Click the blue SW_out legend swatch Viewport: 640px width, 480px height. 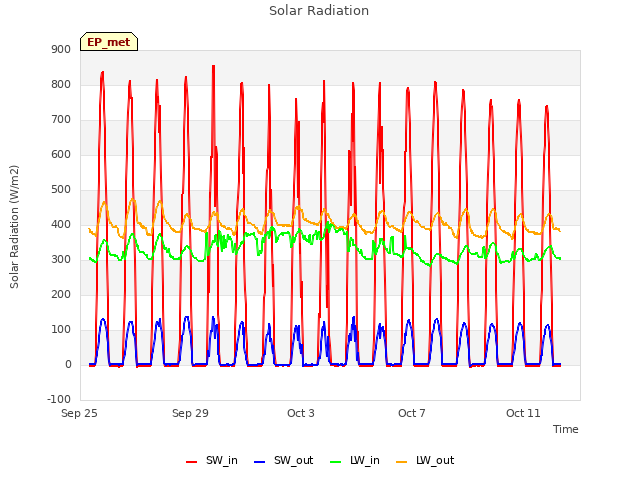tap(260, 462)
